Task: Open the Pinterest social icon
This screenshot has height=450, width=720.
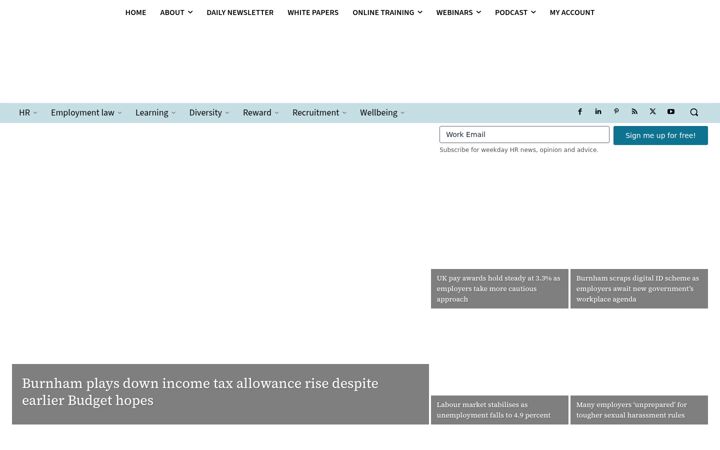Action: pyautogui.click(x=616, y=112)
